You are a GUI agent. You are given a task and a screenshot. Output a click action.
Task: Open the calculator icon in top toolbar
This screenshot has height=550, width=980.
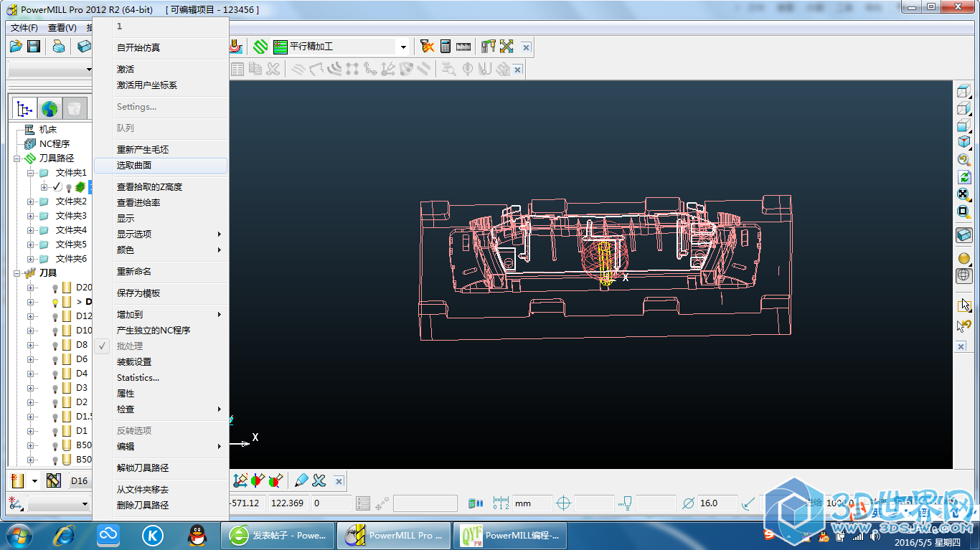[x=446, y=47]
